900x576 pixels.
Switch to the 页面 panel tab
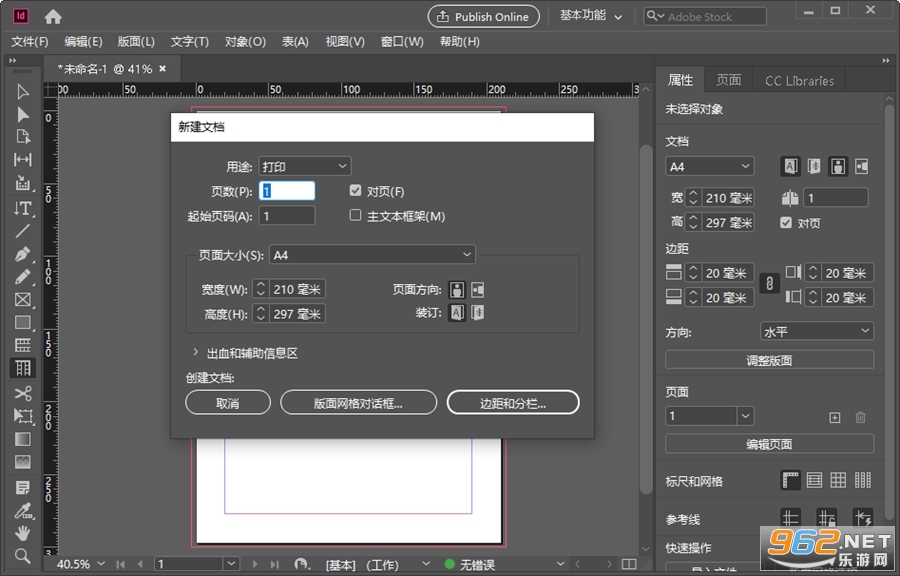pyautogui.click(x=728, y=80)
